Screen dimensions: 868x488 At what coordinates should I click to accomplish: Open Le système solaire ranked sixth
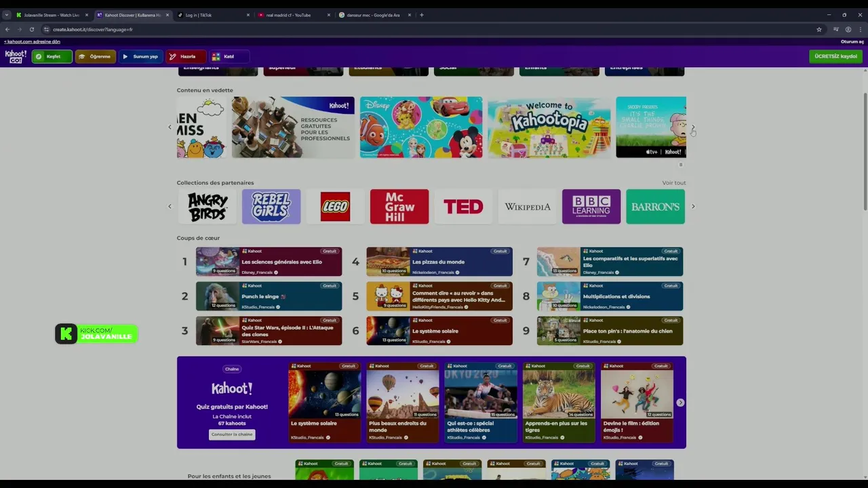click(439, 331)
